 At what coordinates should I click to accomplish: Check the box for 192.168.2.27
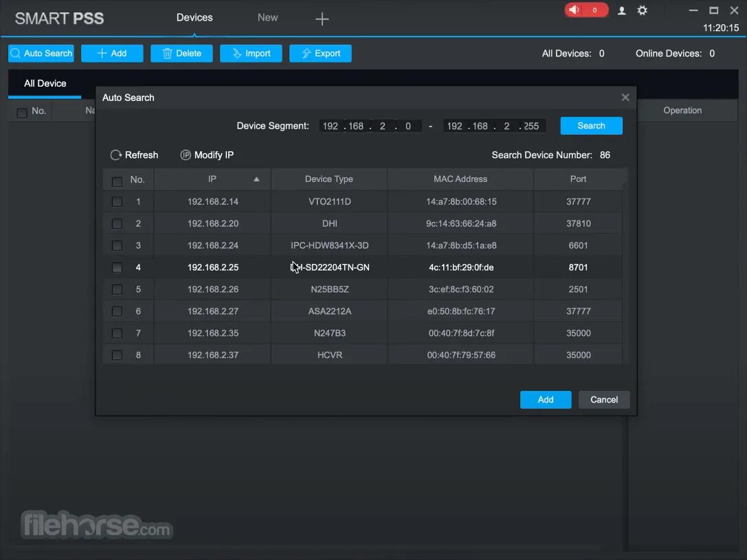(x=117, y=311)
